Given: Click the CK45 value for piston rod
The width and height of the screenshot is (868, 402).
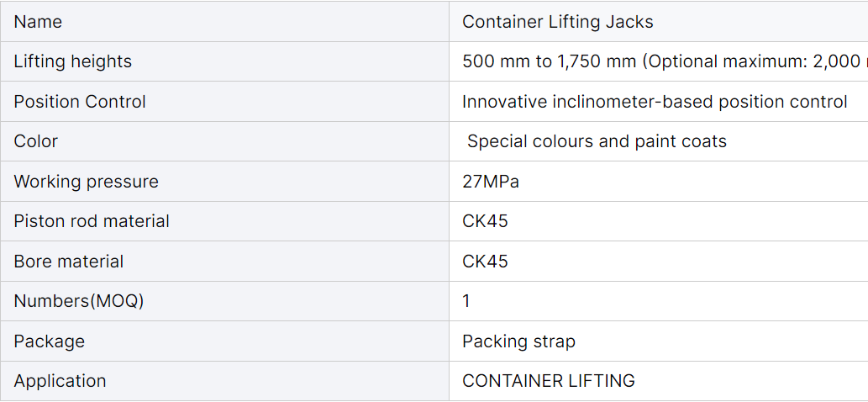Looking at the screenshot, I should [485, 221].
